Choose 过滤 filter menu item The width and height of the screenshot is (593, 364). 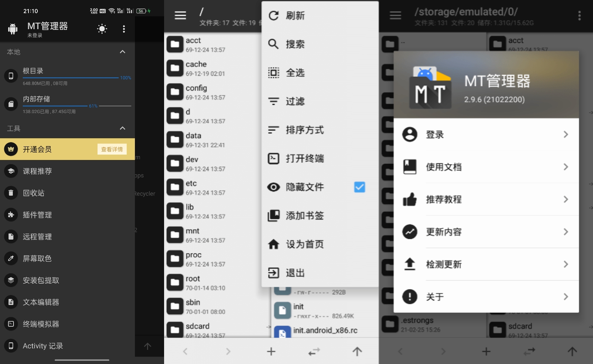[x=320, y=101]
